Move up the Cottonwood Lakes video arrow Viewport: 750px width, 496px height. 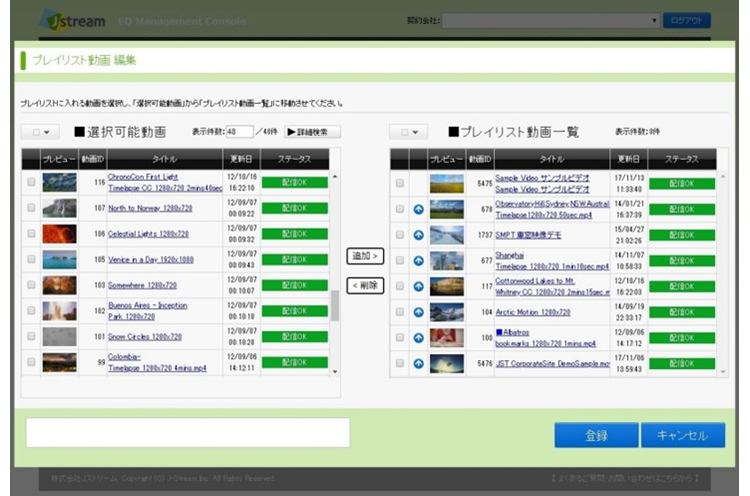(x=419, y=286)
